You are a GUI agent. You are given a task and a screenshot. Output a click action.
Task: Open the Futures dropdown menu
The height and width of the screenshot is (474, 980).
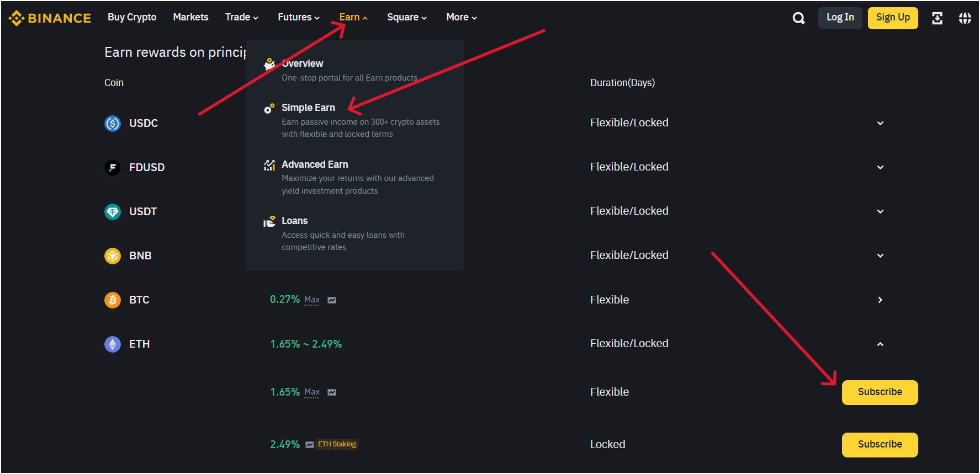pyautogui.click(x=298, y=18)
